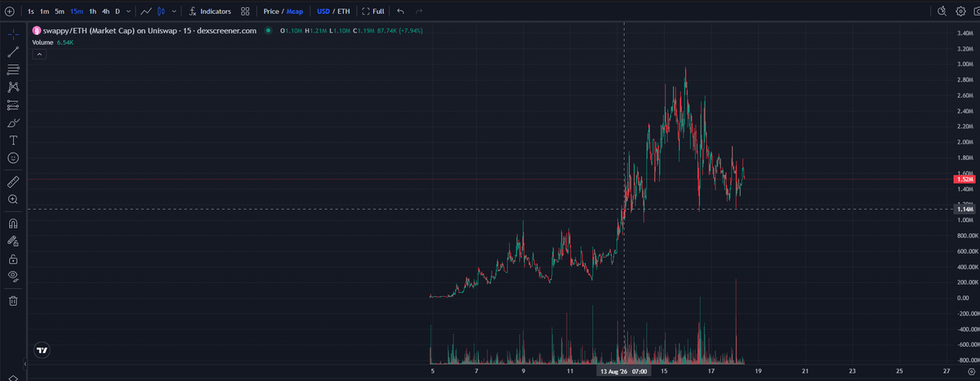Activate the zoom in tool

point(13,199)
